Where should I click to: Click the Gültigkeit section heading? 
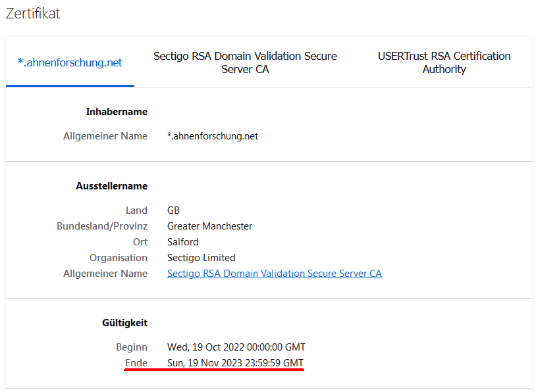124,323
